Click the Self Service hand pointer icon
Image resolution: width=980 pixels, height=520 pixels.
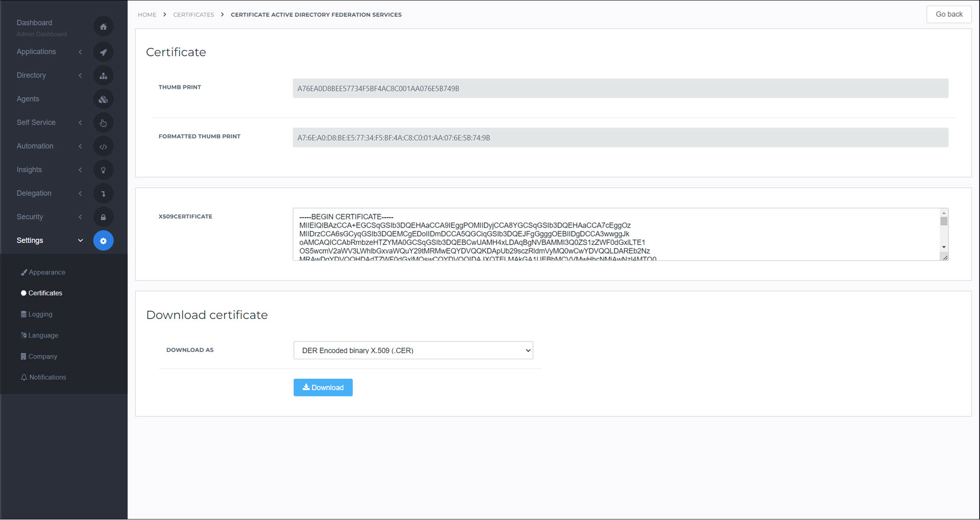(x=103, y=123)
